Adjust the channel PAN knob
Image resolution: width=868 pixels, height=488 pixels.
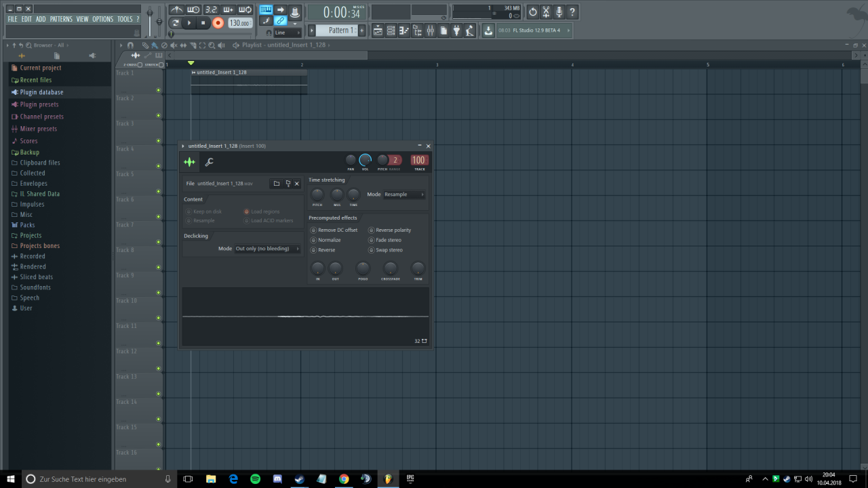(351, 160)
